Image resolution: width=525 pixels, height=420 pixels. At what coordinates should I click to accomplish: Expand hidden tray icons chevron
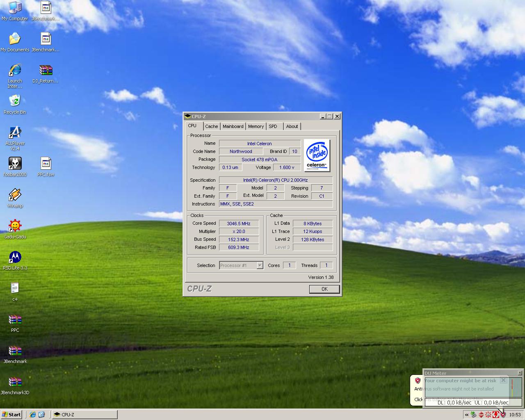click(x=466, y=415)
